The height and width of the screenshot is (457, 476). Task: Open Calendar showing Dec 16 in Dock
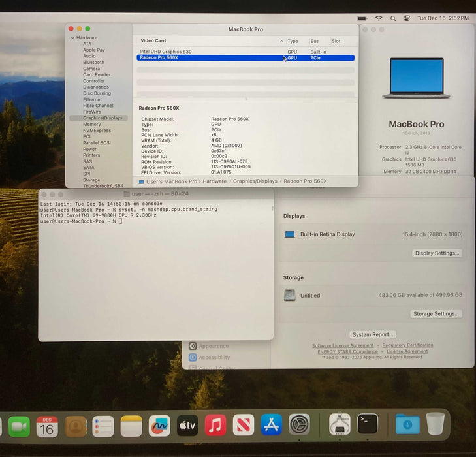pyautogui.click(x=47, y=426)
